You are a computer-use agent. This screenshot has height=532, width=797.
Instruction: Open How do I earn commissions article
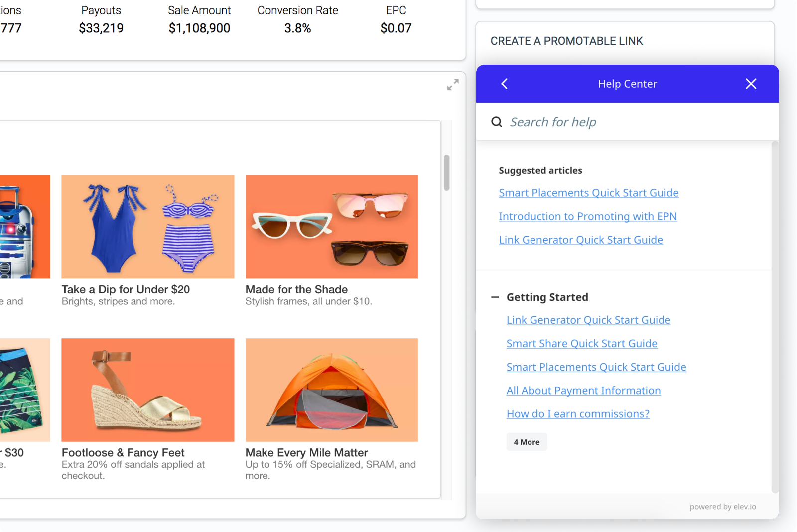click(578, 414)
